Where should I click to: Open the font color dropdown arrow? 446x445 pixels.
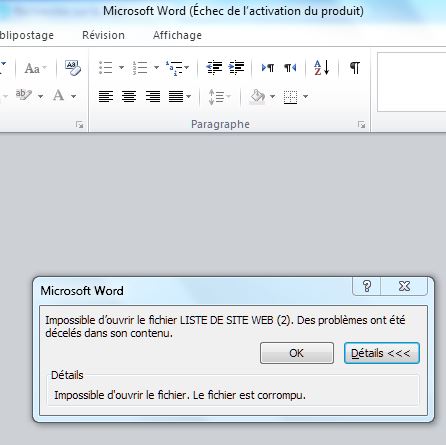click(x=73, y=97)
